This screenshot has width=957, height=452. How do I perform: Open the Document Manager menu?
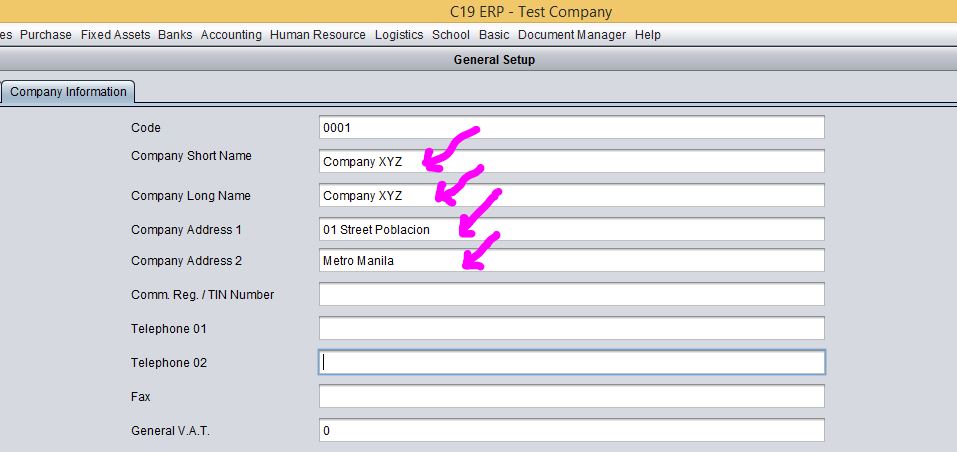click(572, 35)
